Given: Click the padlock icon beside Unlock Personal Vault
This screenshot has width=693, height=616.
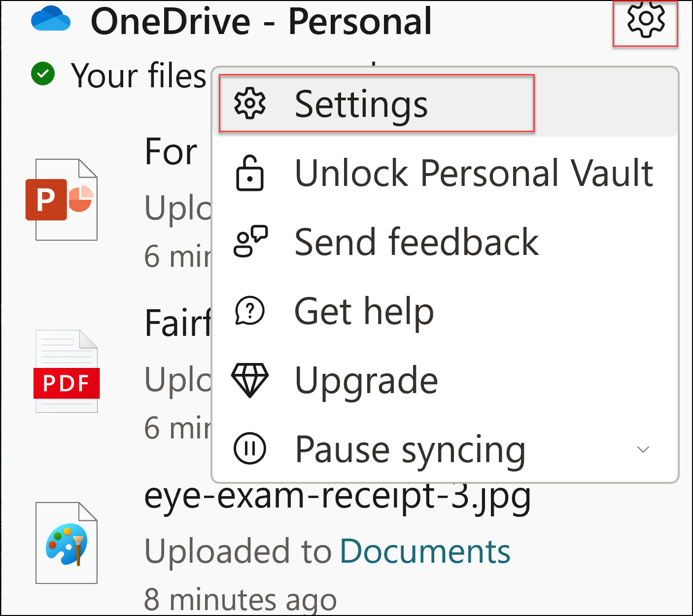Looking at the screenshot, I should tap(249, 174).
